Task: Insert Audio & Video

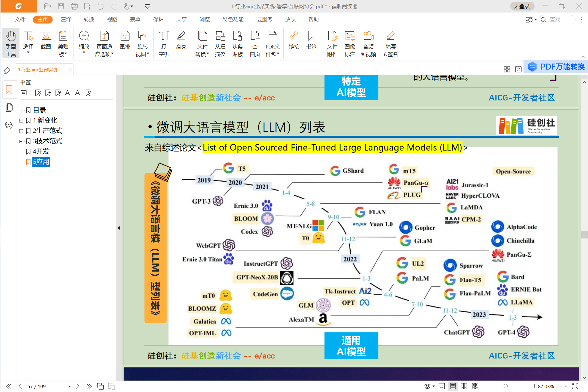Action: (368, 43)
